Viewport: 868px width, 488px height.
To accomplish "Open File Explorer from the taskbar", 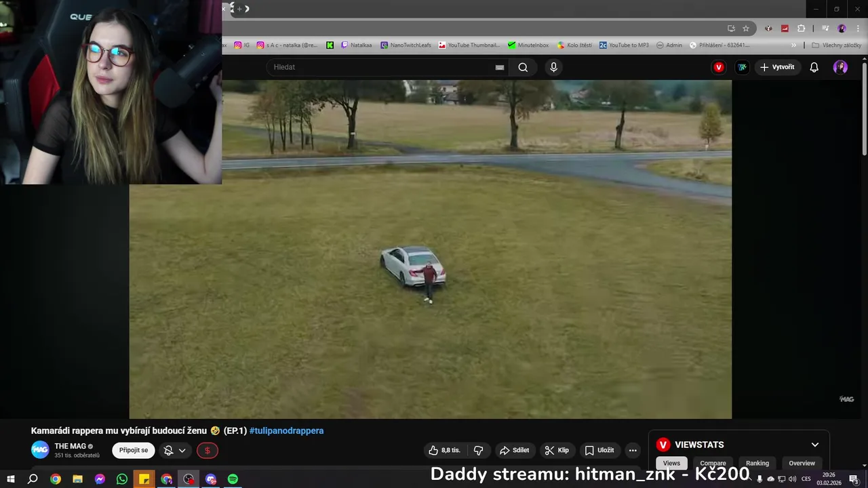I will click(77, 479).
